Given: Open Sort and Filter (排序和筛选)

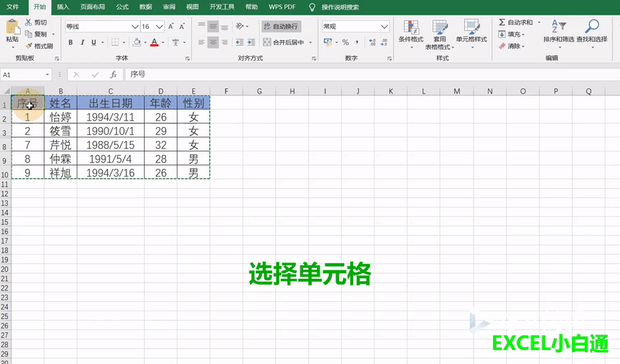Looking at the screenshot, I should pos(559,34).
